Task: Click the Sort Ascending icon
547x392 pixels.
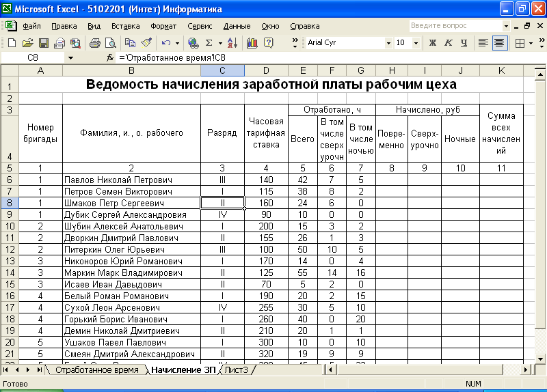Action: tap(232, 43)
